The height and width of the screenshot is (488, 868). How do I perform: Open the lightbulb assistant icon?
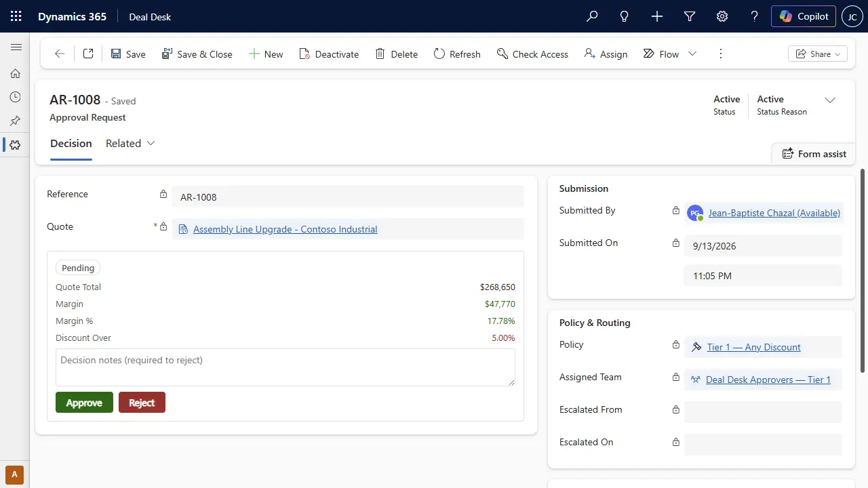625,16
